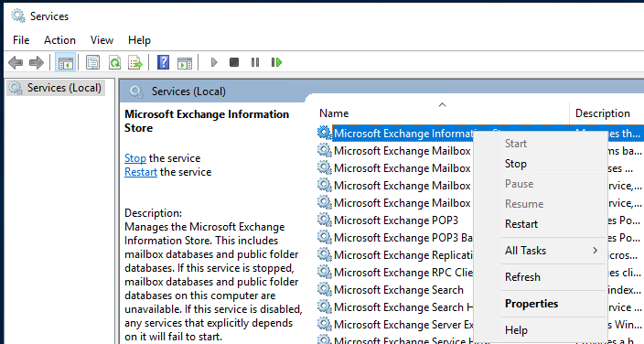
Task: Select Microsoft Exchange RPC Client service row
Action: pyautogui.click(x=402, y=272)
